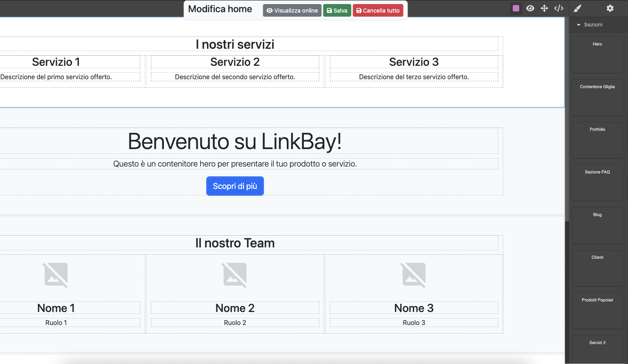Select the Blog section block
The width and height of the screenshot is (628, 364).
click(597, 225)
